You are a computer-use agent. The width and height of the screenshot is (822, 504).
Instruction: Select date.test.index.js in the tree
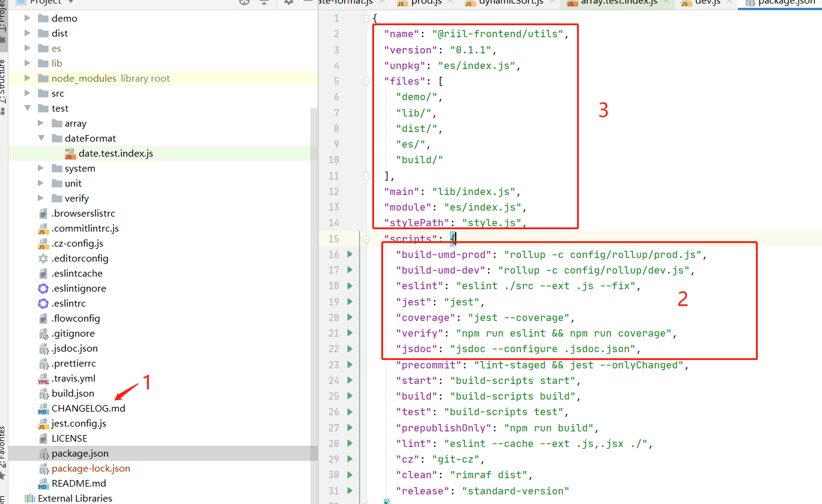pos(115,153)
